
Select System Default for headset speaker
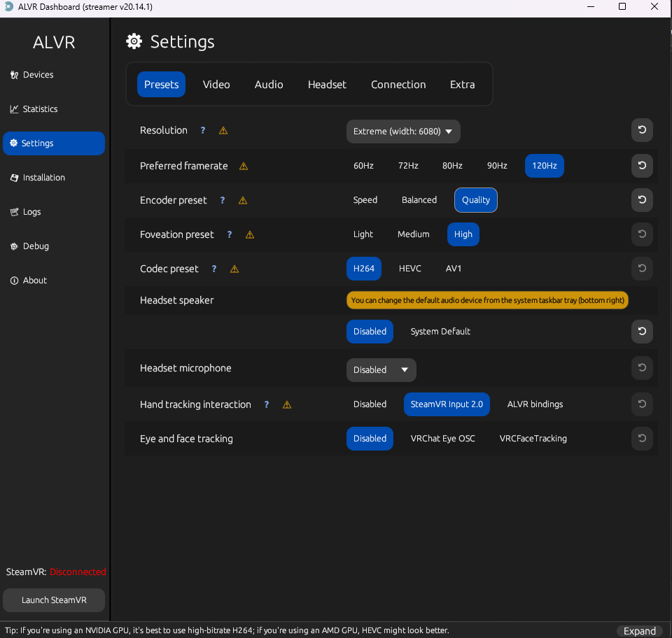(440, 332)
